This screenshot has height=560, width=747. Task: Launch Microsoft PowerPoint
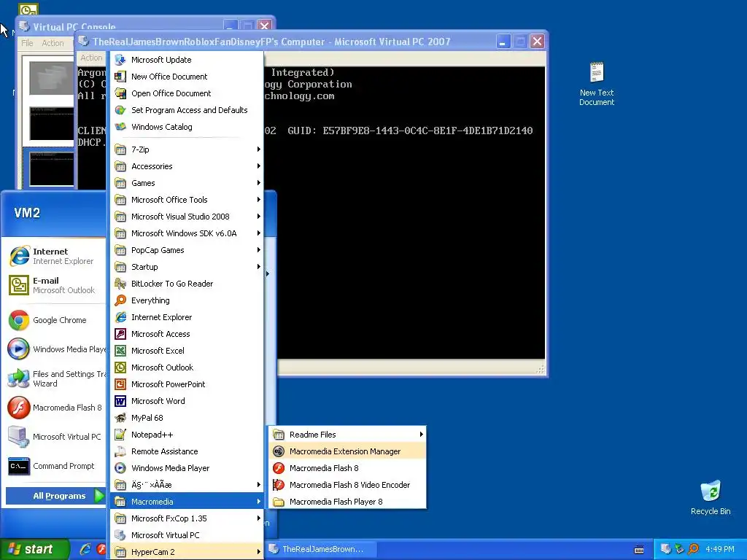[187, 384]
